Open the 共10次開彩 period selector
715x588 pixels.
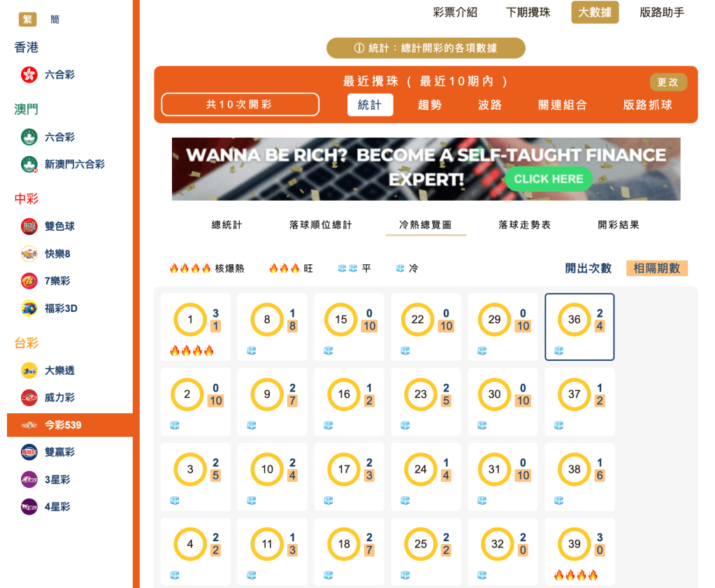240,104
